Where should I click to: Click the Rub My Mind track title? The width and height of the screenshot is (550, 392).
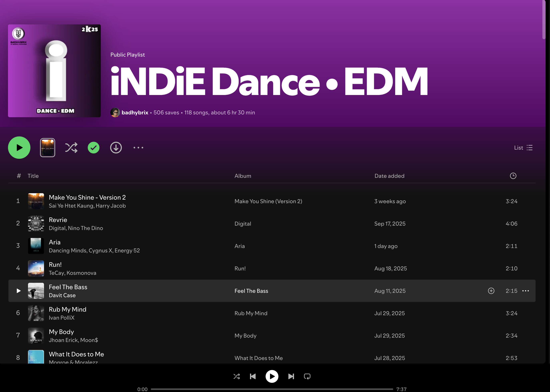[68, 309]
